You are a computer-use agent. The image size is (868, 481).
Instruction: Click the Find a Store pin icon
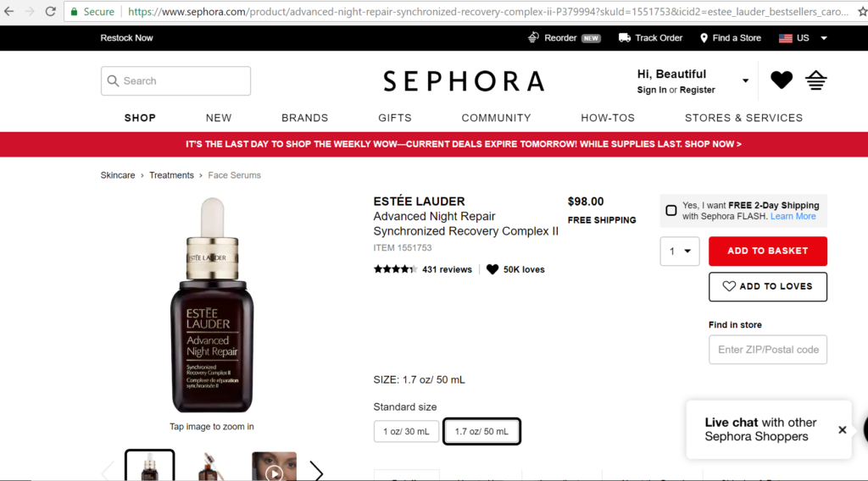(704, 37)
